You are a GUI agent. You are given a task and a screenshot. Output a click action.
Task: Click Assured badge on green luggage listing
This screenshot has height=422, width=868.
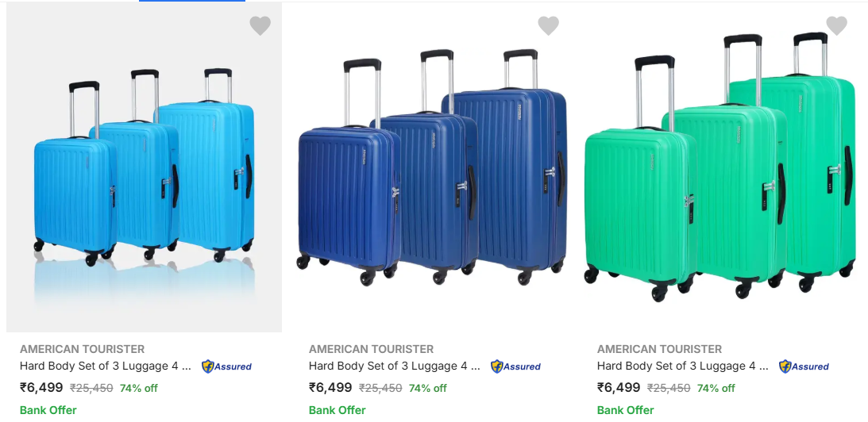pos(804,366)
